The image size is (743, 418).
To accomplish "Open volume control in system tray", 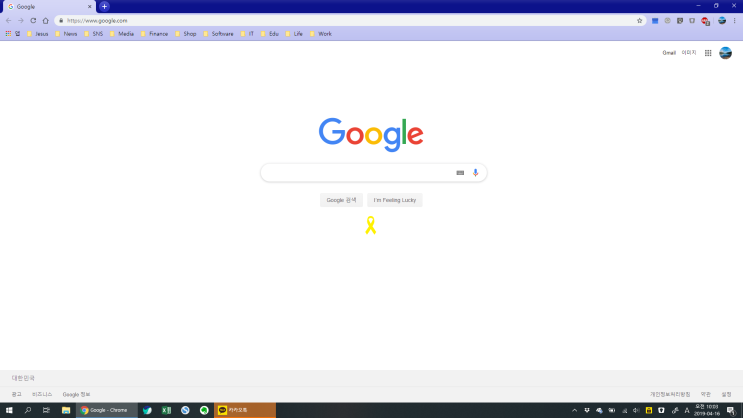I will tap(636, 410).
